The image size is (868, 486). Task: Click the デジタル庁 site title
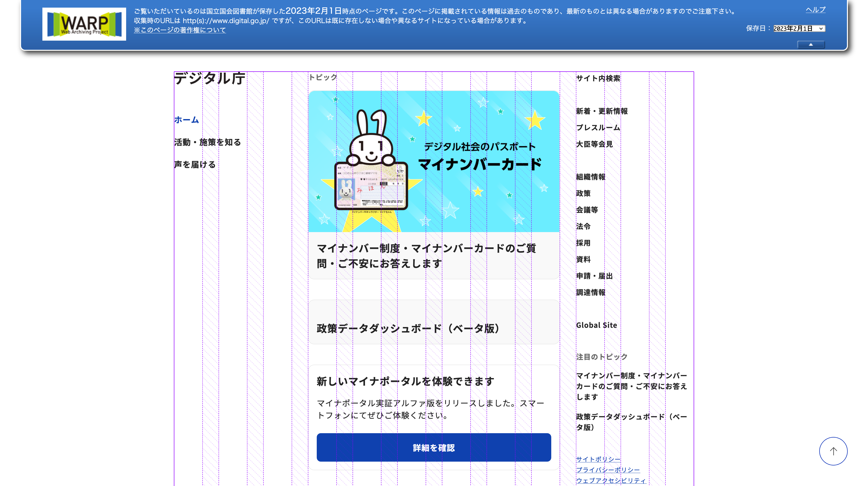210,78
